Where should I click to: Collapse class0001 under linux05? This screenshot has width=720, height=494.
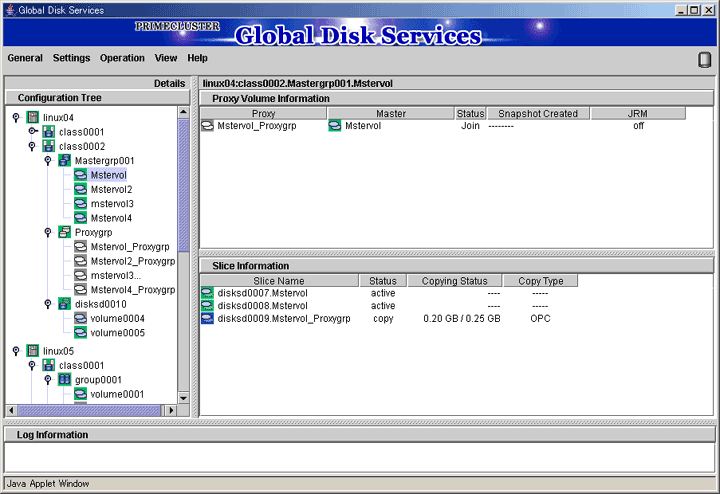[32, 365]
